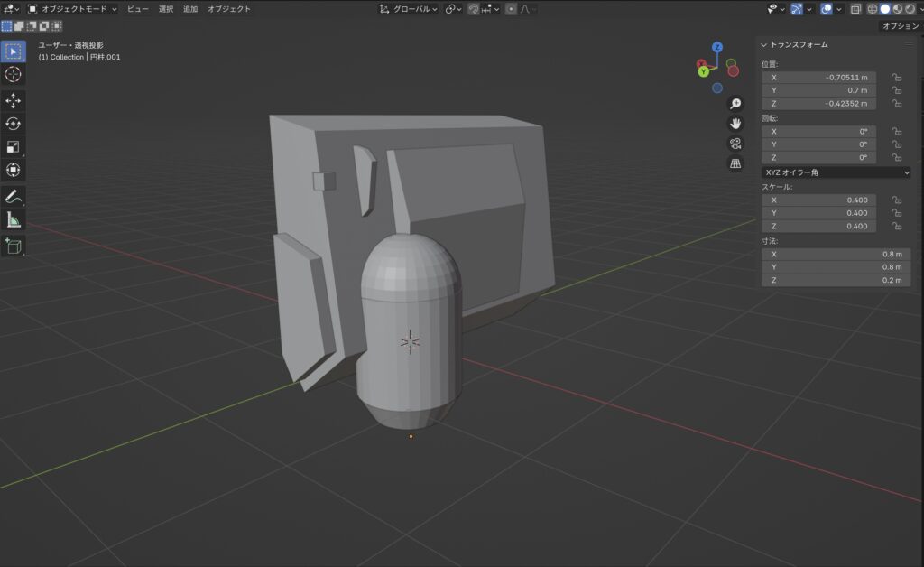Click the Location X value field
Image resolution: width=924 pixels, height=567 pixels.
click(x=818, y=78)
